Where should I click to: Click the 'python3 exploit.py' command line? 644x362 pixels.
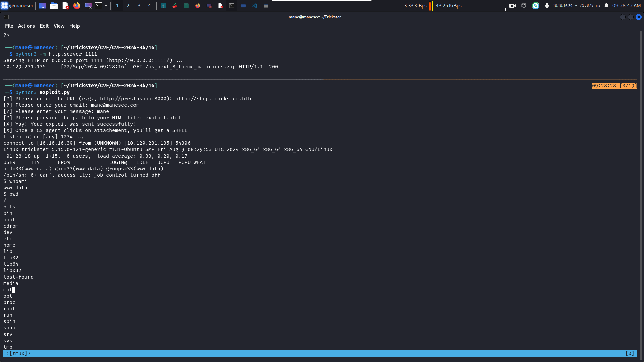pos(43,92)
